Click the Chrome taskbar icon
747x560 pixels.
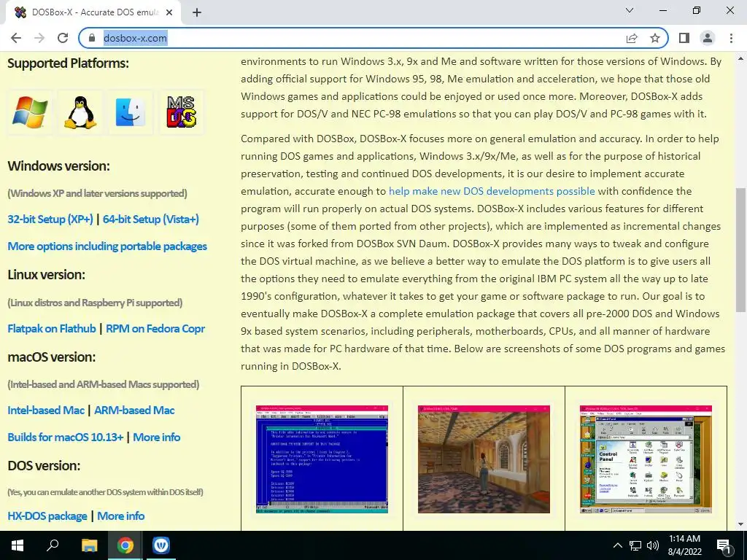point(125,545)
